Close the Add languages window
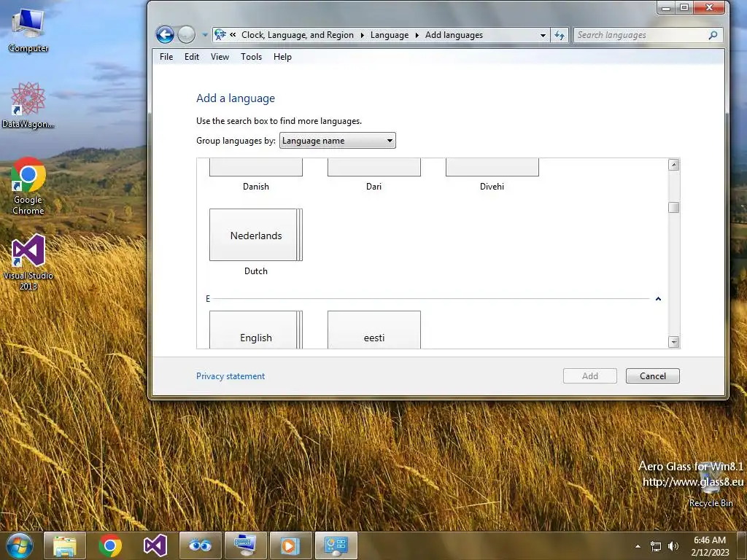Screen dimensions: 747x560 click(709, 7)
